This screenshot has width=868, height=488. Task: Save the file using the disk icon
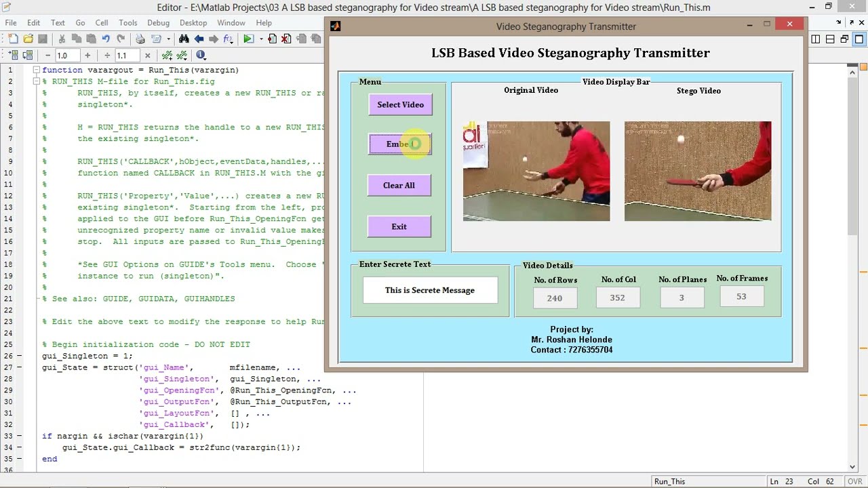tap(43, 39)
